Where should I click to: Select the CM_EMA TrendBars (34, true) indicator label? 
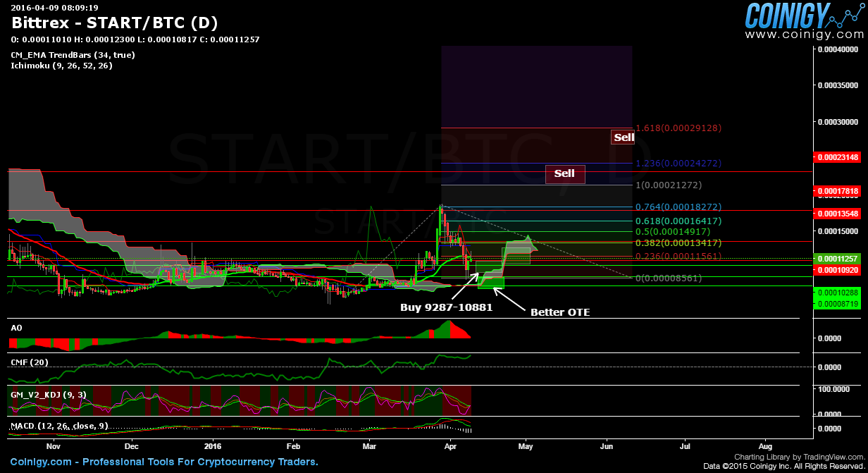point(73,55)
